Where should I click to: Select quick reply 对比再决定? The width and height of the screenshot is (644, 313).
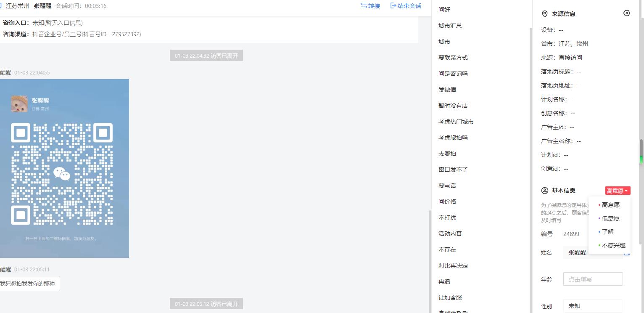click(453, 265)
